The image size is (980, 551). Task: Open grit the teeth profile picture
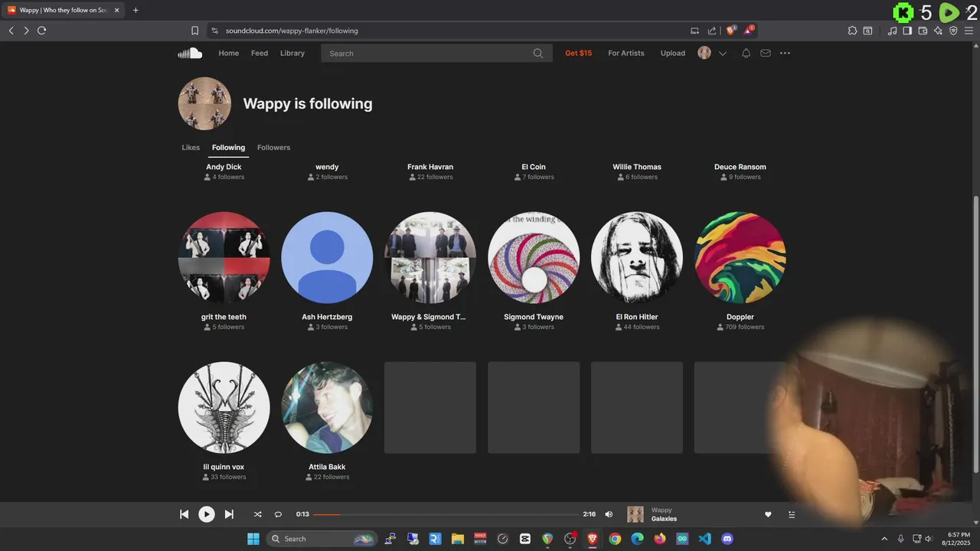[x=224, y=258]
